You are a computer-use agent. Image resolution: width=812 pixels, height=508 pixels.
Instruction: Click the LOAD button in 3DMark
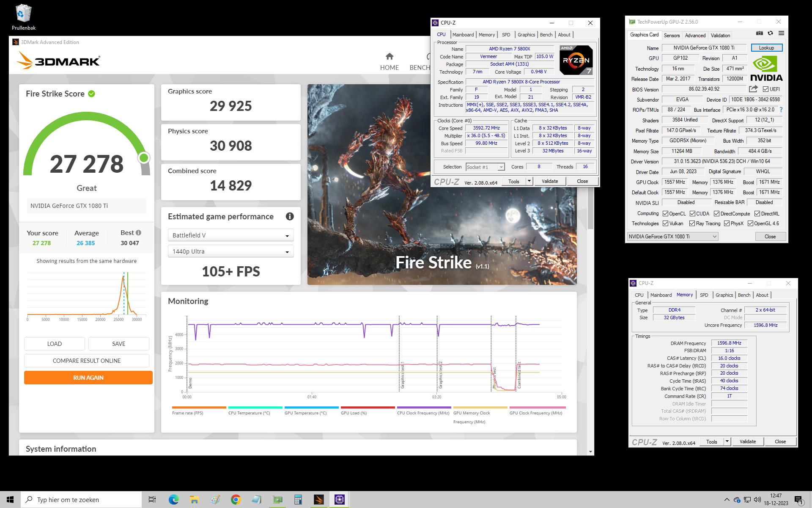point(55,344)
